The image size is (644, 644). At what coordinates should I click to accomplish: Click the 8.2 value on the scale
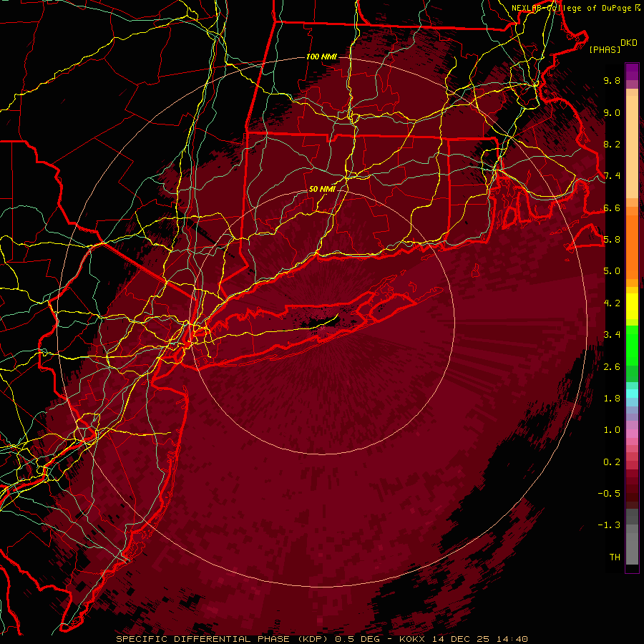(612, 144)
